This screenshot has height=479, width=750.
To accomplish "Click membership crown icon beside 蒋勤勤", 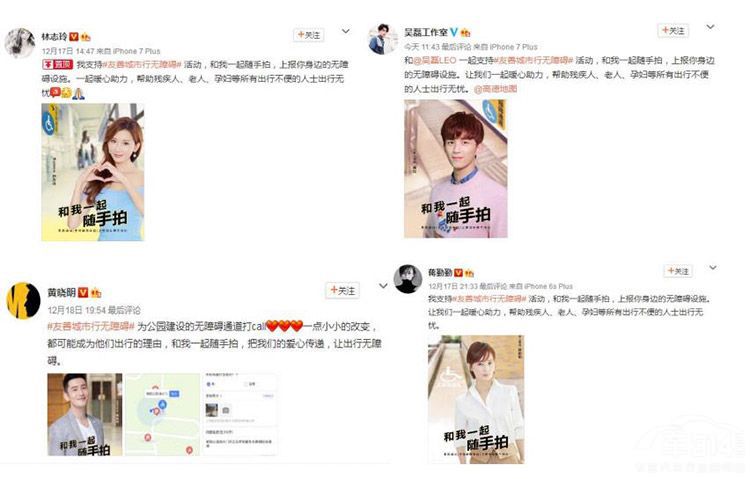I will (469, 273).
